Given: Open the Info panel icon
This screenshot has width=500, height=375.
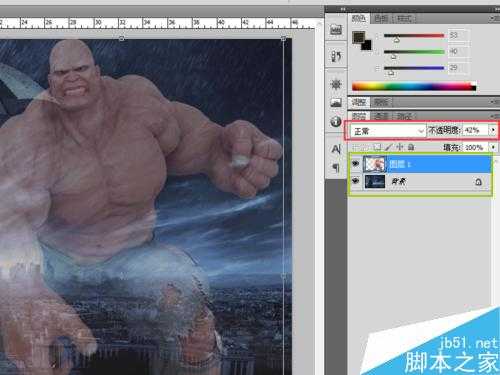Looking at the screenshot, I should (336, 121).
